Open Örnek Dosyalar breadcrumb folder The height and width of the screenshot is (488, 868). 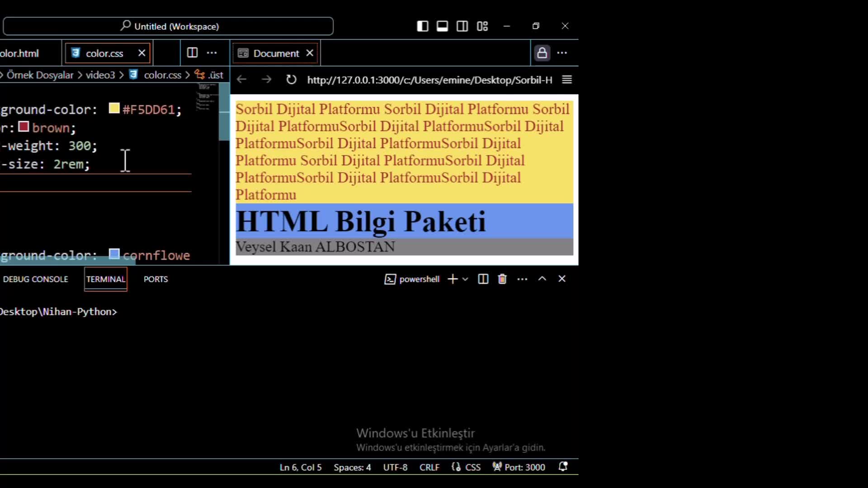pyautogui.click(x=40, y=75)
